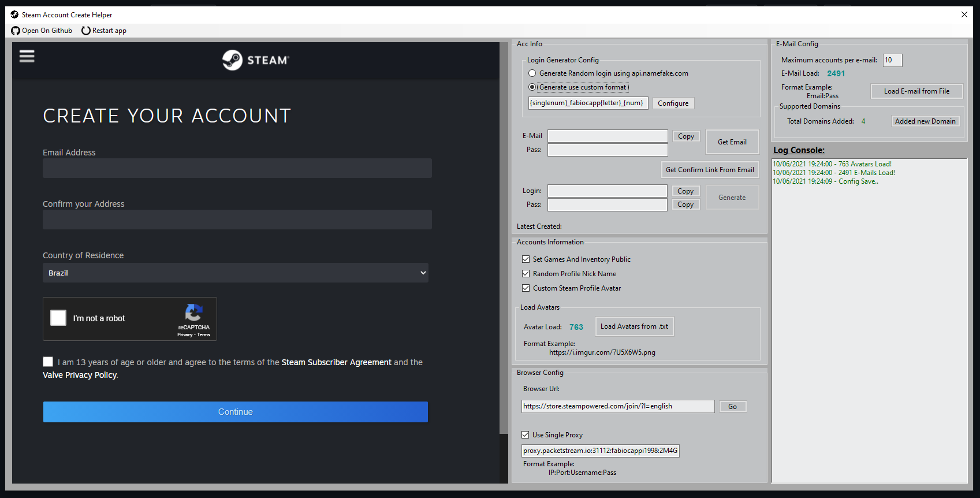Check the I'm not a robot box

[58, 318]
